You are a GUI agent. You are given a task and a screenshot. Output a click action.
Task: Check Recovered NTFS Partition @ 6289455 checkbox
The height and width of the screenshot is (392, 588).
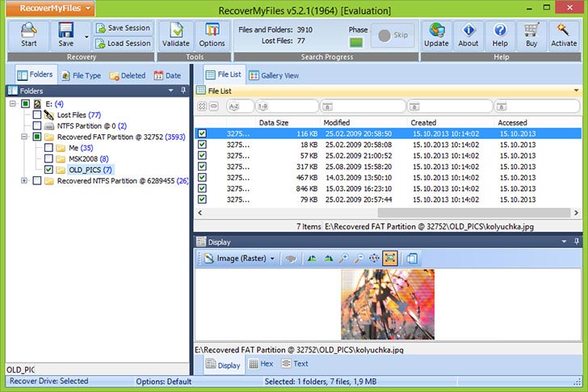coord(37,181)
